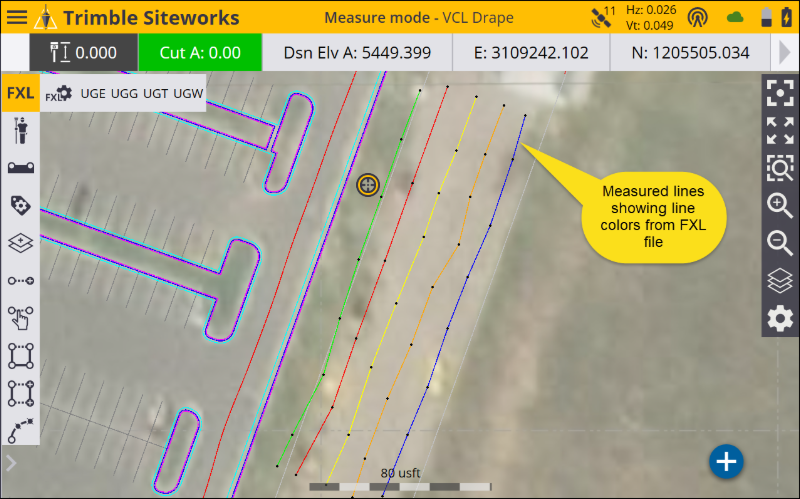Open FXL settings gear icon
Image resolution: width=800 pixels, height=499 pixels.
click(x=59, y=94)
